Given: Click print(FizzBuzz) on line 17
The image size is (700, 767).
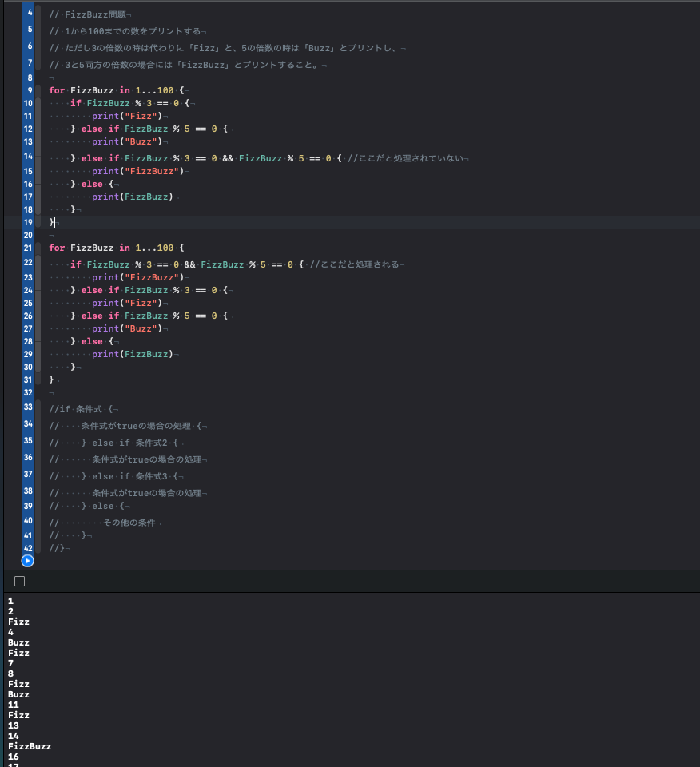Looking at the screenshot, I should coord(133,197).
